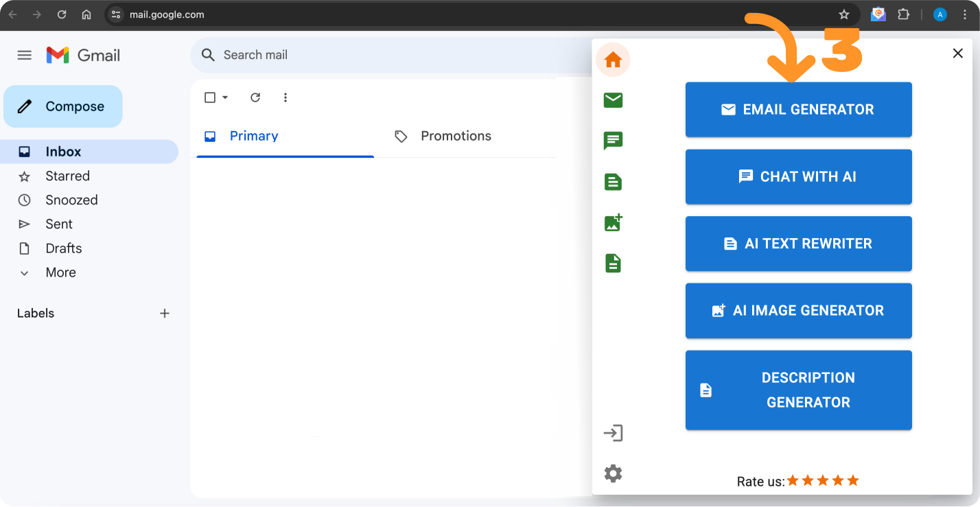Click the login arrow icon in sidebar
Image resolution: width=980 pixels, height=507 pixels.
tap(613, 433)
